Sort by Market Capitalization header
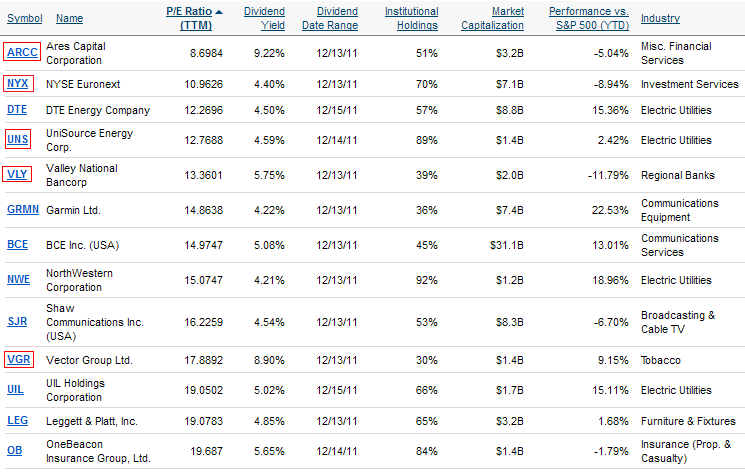745x473 pixels. [x=492, y=19]
